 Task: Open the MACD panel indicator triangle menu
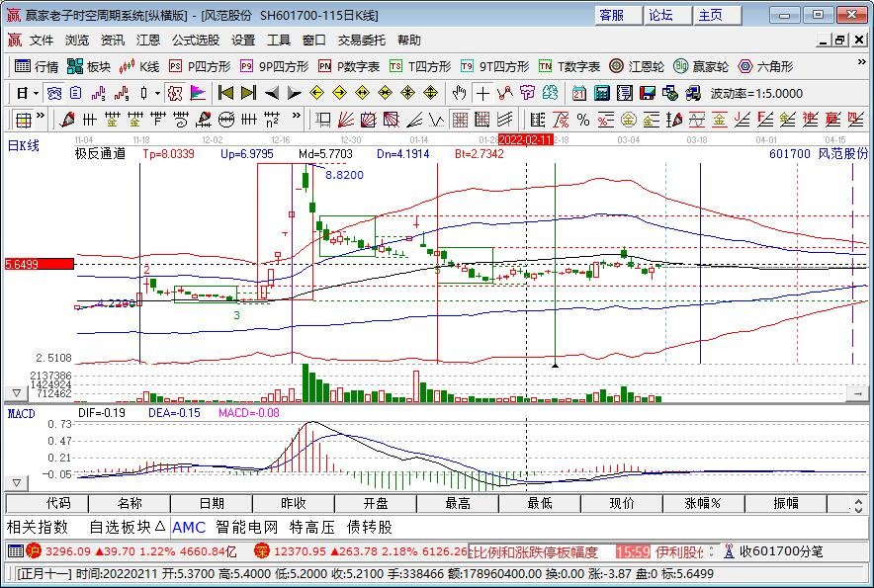point(16,482)
